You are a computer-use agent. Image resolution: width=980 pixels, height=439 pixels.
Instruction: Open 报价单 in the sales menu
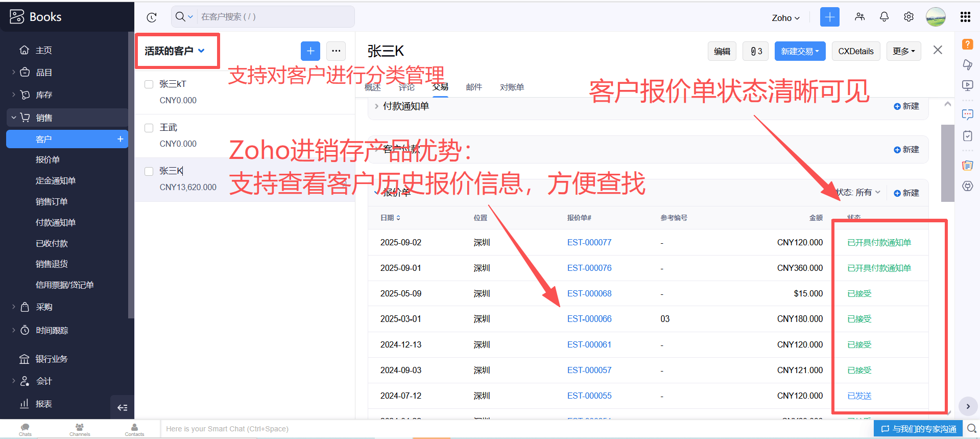pos(47,160)
